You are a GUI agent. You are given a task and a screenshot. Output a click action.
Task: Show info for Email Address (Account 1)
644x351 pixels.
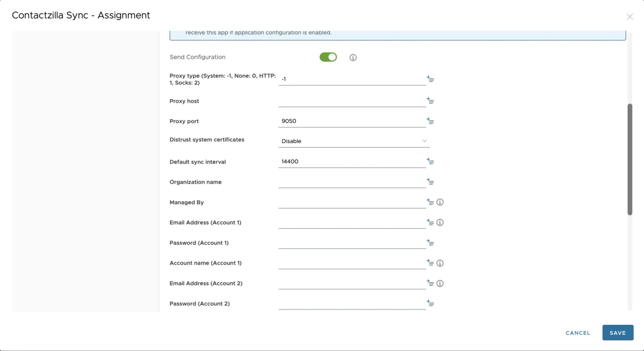[440, 222]
